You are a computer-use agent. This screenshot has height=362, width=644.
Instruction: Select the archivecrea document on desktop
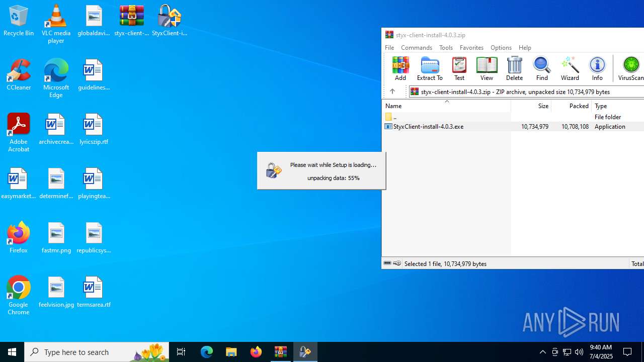click(56, 130)
